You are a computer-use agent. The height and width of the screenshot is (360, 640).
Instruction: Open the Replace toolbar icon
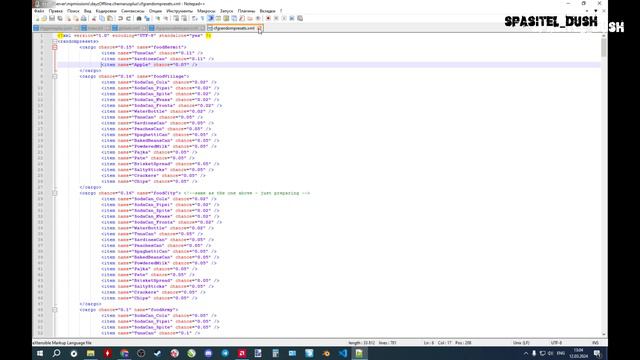pos(148,18)
